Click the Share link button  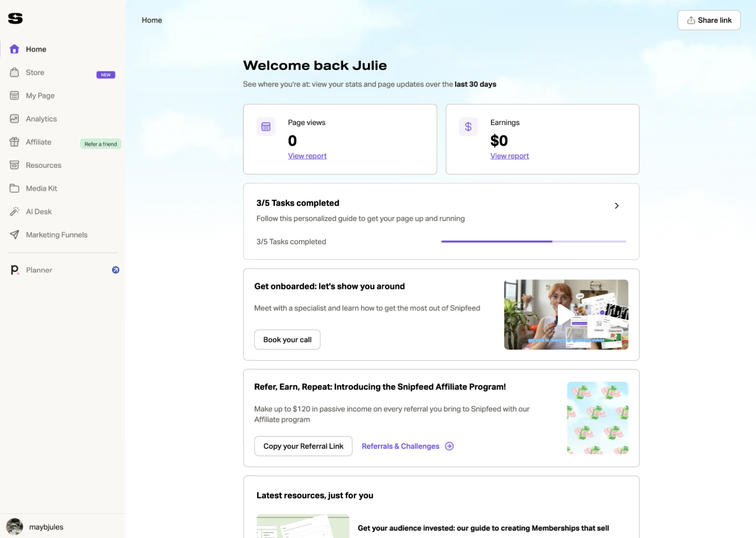click(x=709, y=20)
